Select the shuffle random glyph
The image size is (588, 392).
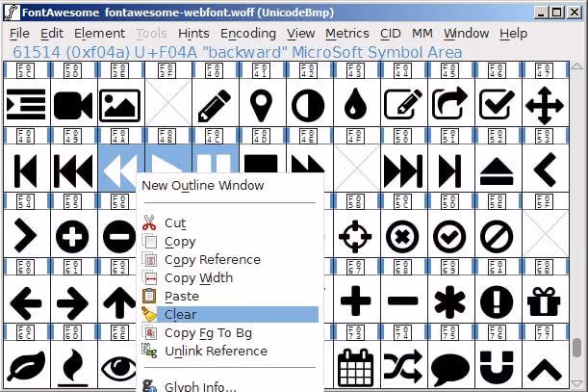403,367
